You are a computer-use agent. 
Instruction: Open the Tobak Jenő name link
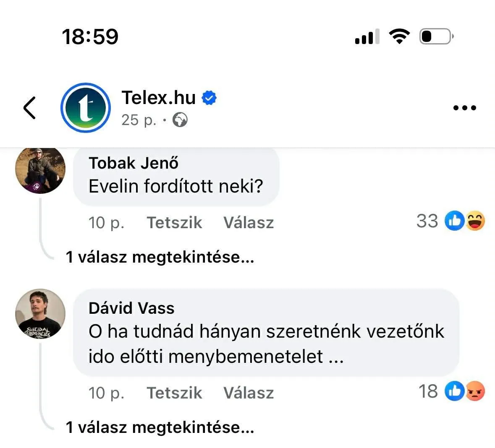click(134, 163)
